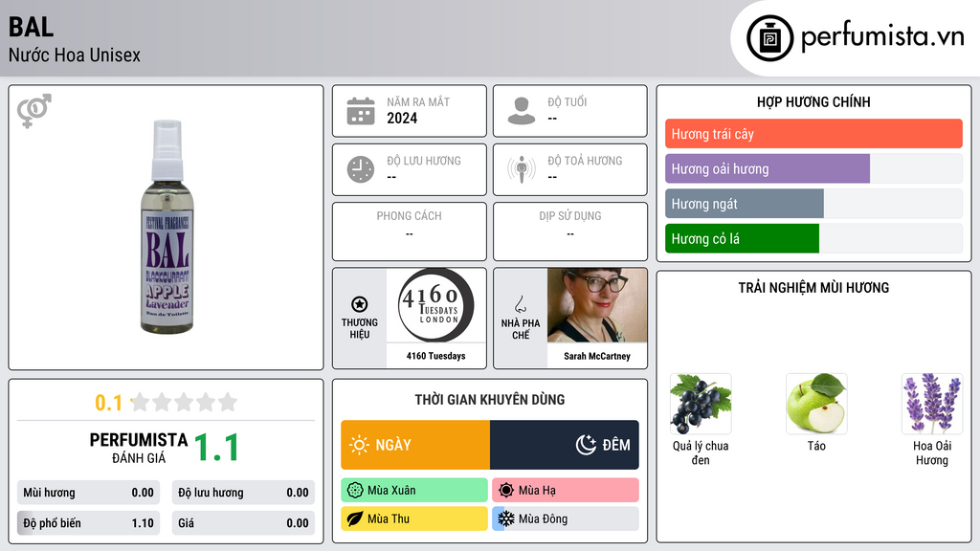980x551 pixels.
Task: Select the Ngày daytime segment
Action: coord(415,445)
